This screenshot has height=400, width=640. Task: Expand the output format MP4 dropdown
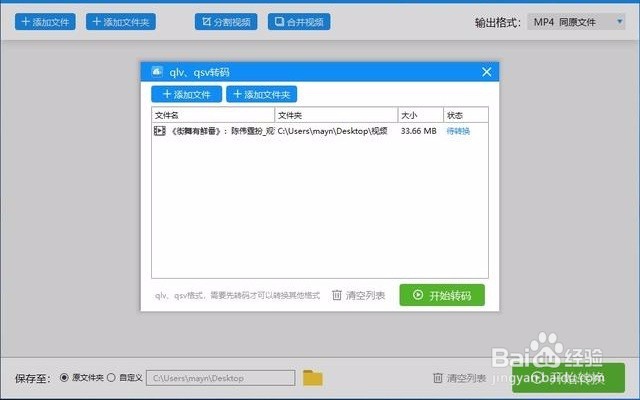(576, 22)
